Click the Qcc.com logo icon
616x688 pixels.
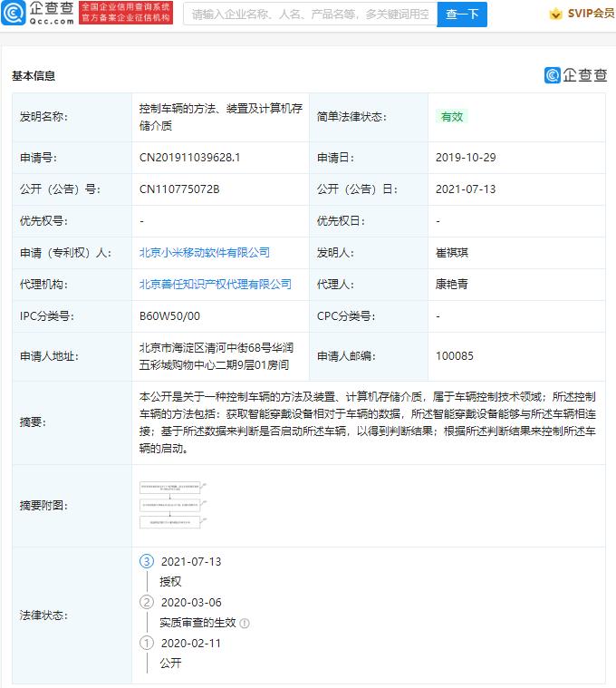[x=14, y=14]
